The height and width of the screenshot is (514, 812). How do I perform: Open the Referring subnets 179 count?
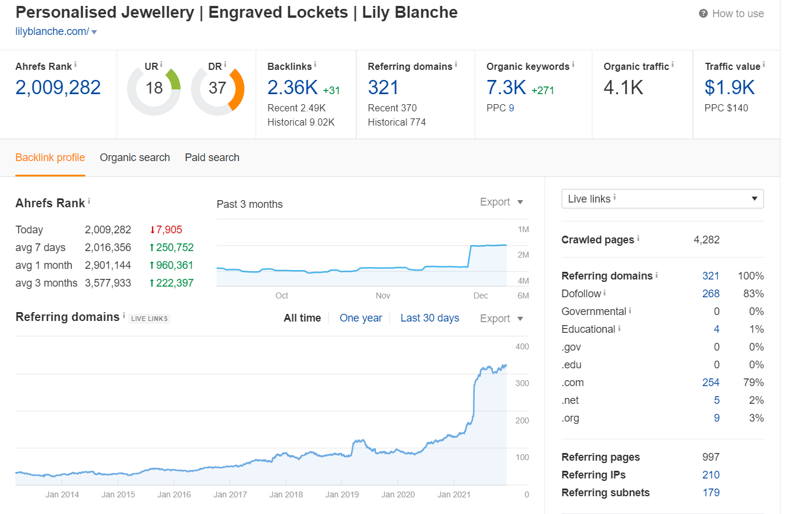(711, 493)
